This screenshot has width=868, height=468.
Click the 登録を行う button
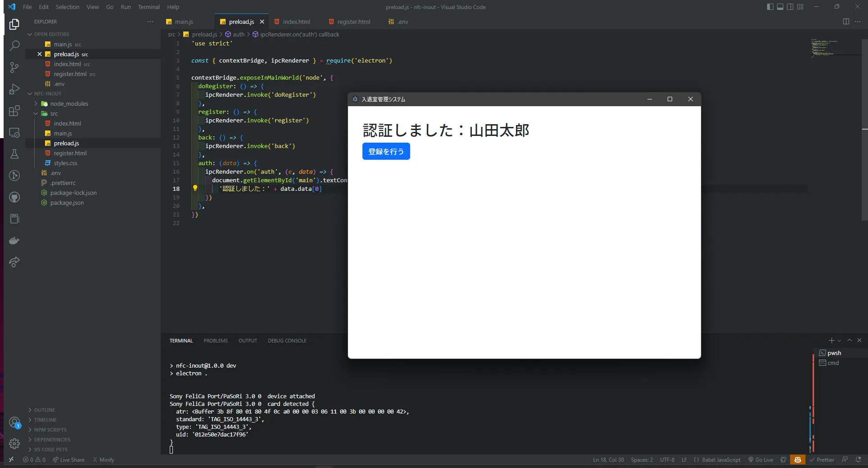tap(386, 152)
